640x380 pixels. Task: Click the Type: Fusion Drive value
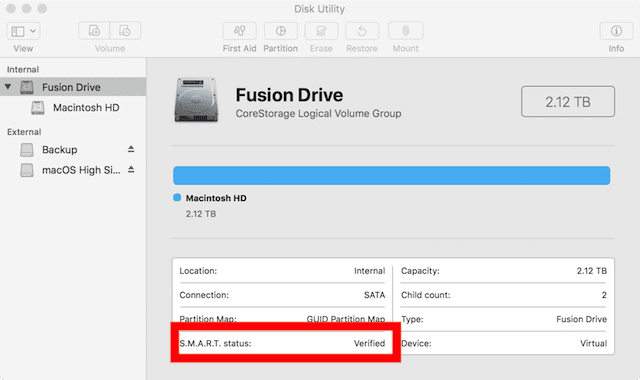tap(582, 319)
